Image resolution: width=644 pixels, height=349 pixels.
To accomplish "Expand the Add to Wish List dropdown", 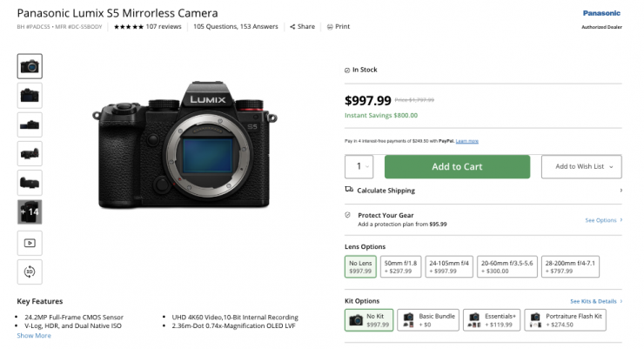I will [x=582, y=166].
